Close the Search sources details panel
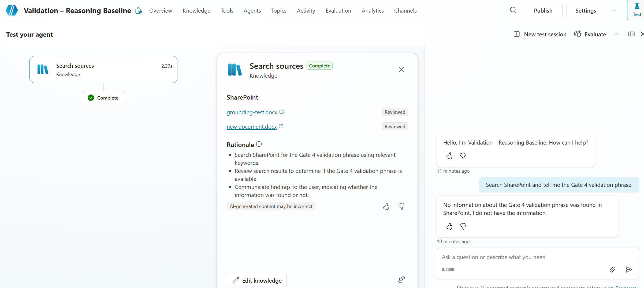644x288 pixels. tap(401, 70)
